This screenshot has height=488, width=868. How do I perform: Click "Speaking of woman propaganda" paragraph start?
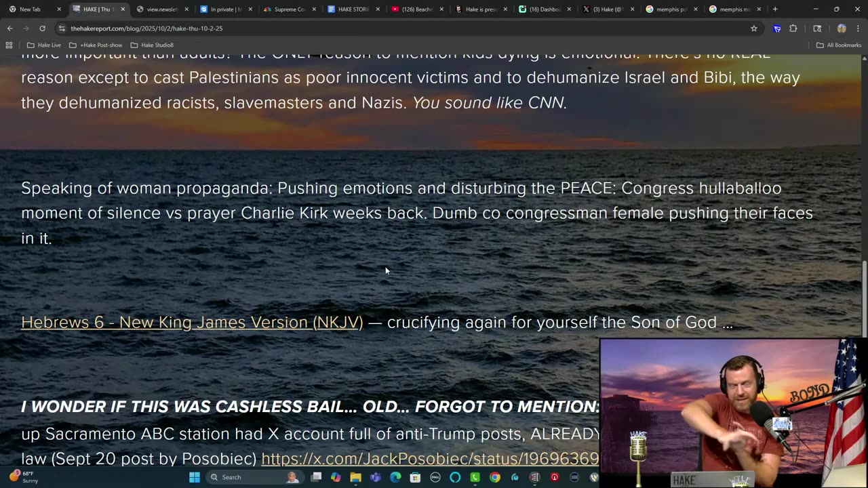point(146,188)
